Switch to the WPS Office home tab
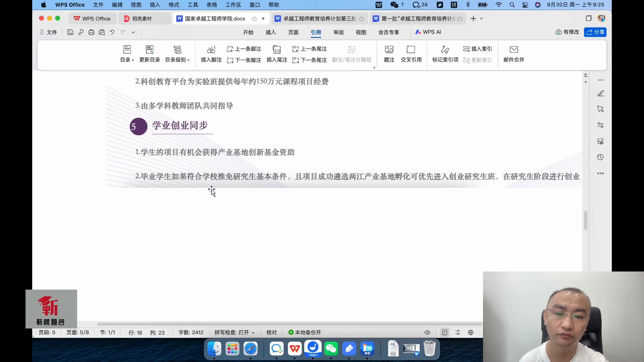This screenshot has height=362, width=644. (92, 19)
